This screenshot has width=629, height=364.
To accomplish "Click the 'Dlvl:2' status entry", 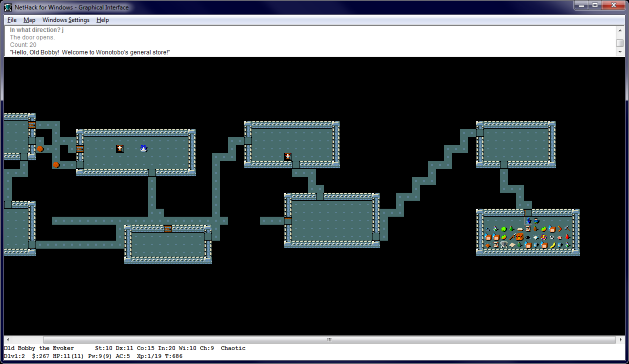I will 15,356.
